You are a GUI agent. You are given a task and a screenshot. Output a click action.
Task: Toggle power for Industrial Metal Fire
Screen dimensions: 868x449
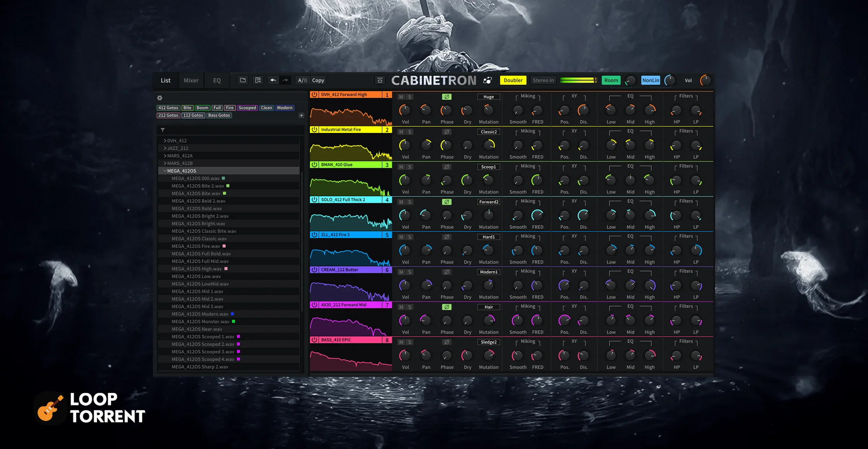coord(314,129)
